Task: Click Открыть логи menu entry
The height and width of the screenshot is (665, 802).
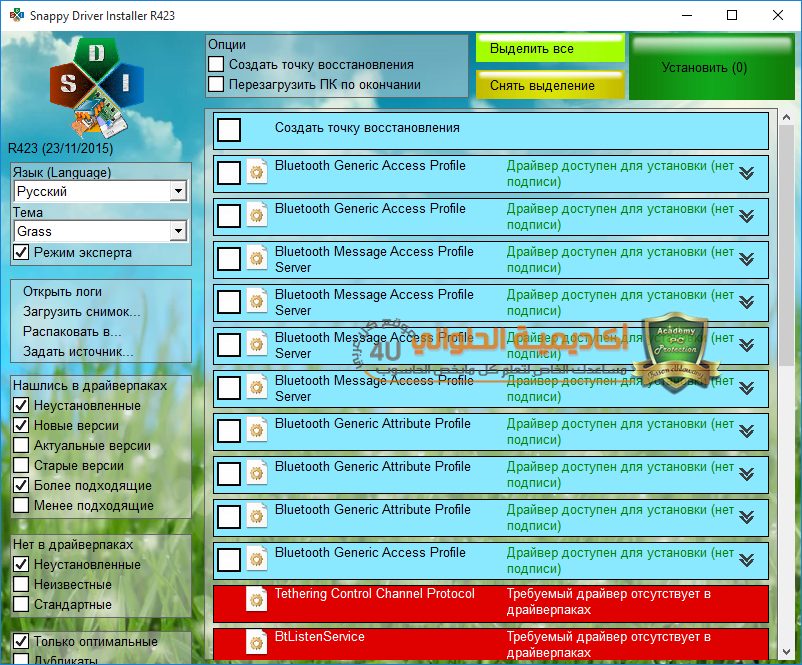Action: (62, 292)
